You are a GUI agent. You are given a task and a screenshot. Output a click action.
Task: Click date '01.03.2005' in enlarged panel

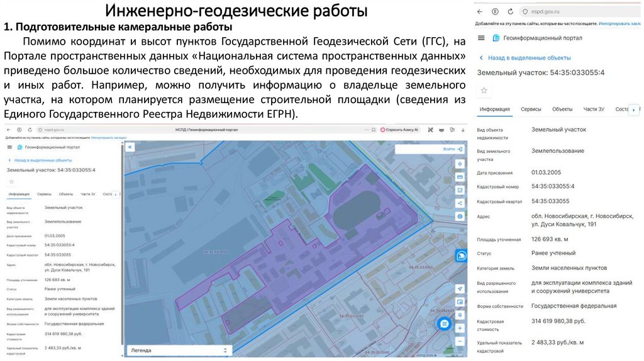click(x=546, y=172)
